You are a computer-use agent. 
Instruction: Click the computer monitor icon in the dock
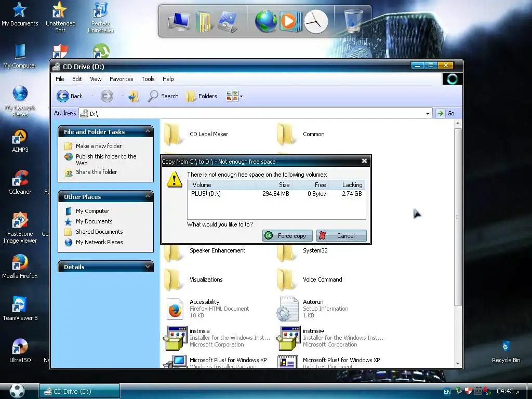coord(179,21)
